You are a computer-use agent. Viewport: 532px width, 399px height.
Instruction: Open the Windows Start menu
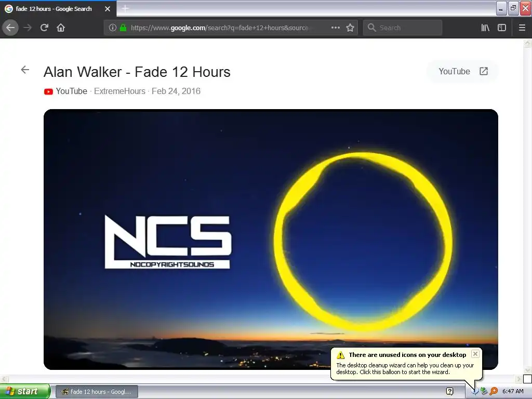25,391
